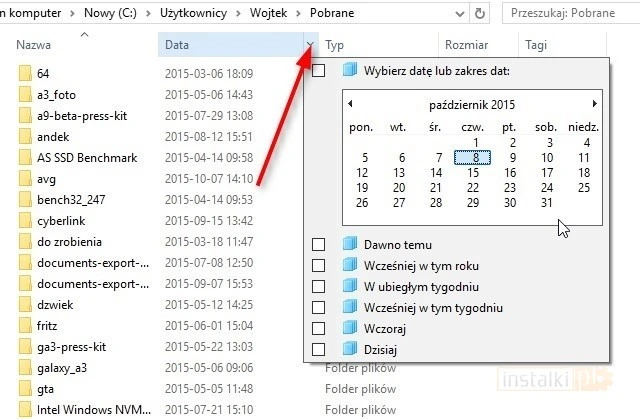
Task: Select day 15 in the calendar
Action: (x=472, y=172)
